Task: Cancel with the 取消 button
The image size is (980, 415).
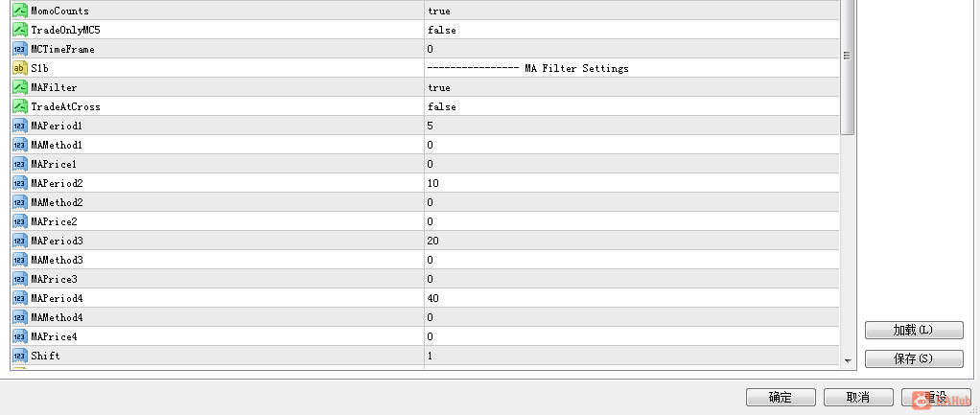Action: 858,398
